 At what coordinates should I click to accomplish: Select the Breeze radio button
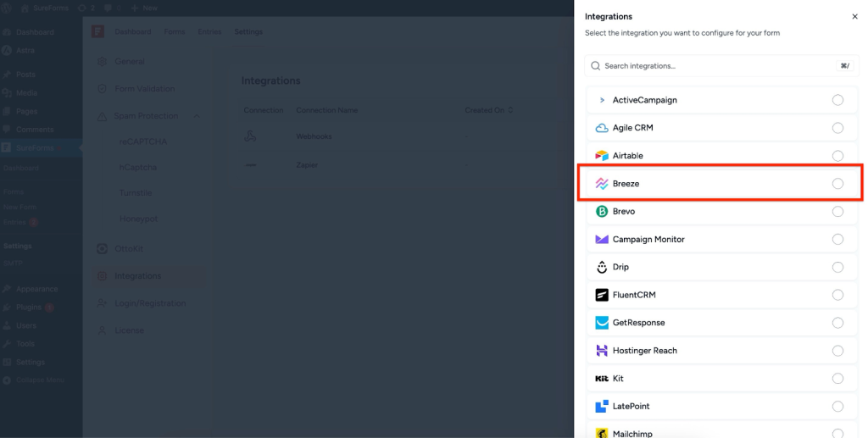(x=837, y=184)
